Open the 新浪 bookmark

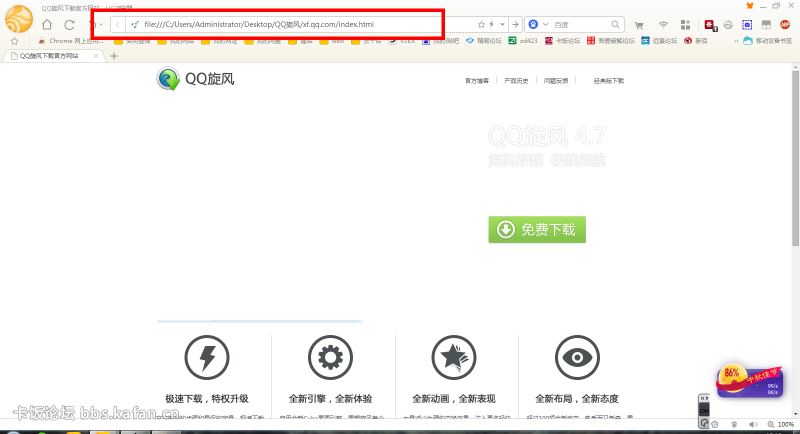click(x=696, y=41)
